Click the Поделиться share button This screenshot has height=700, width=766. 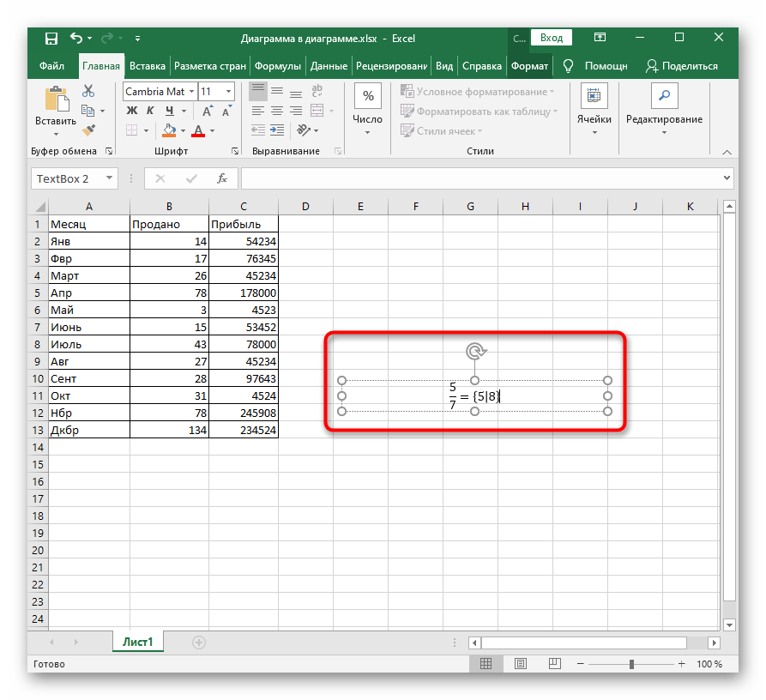click(682, 66)
